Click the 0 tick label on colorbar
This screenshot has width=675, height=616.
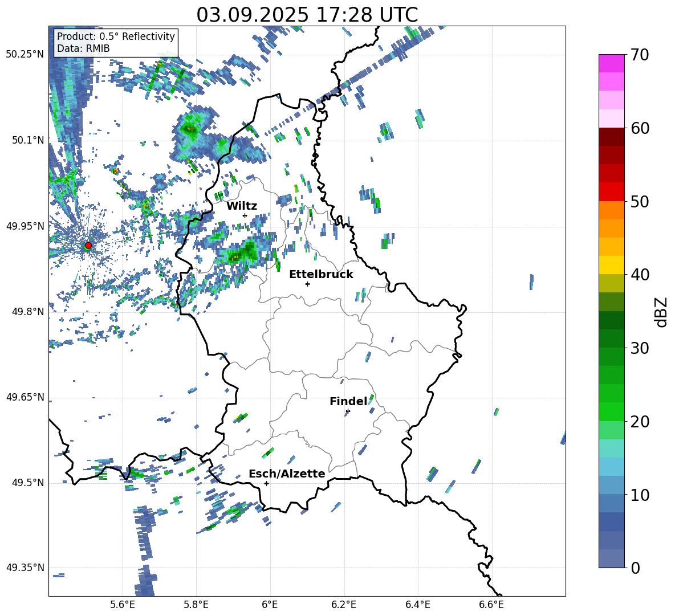click(635, 568)
